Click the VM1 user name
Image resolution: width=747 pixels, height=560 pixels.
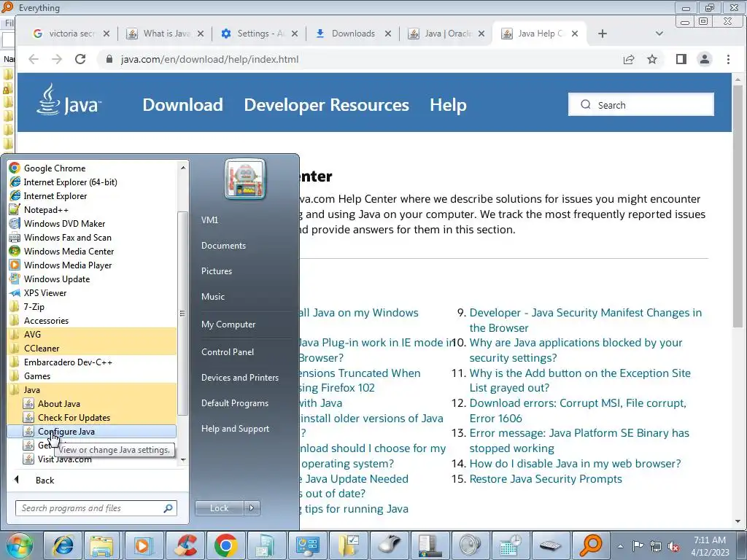point(209,220)
